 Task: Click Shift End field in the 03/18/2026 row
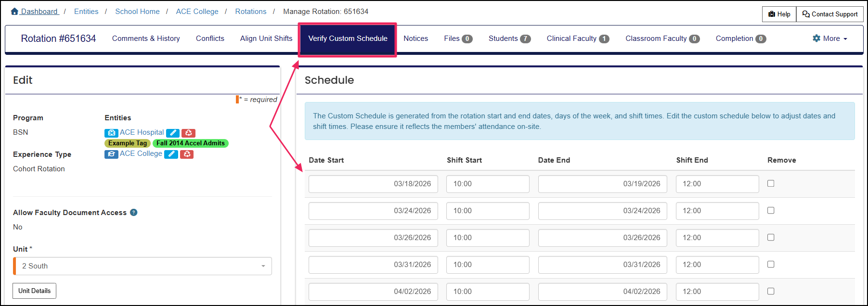(717, 184)
